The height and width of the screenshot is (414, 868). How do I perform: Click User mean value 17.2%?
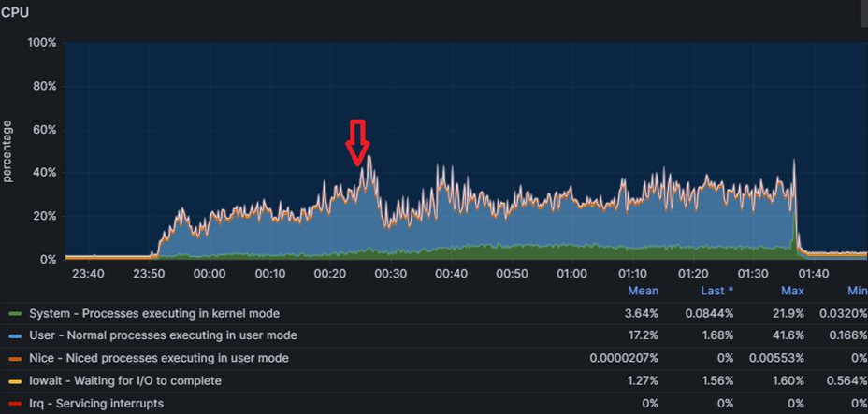[643, 335]
